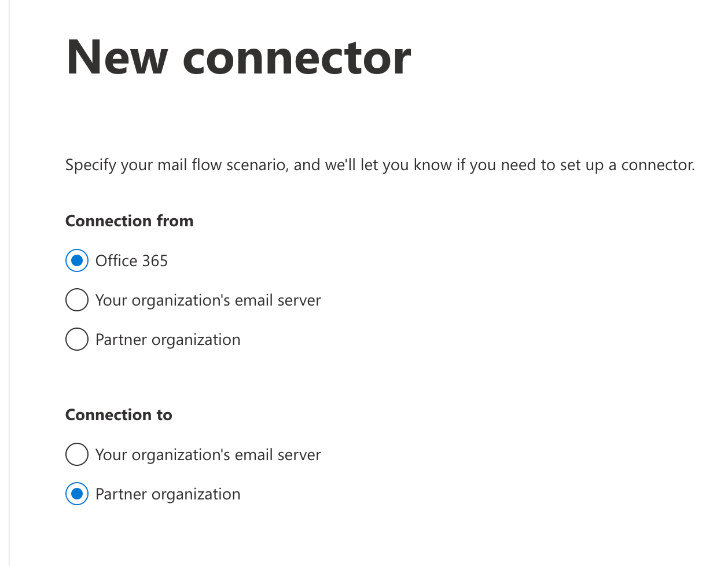Click the blue filled dot in Connection to

click(77, 494)
